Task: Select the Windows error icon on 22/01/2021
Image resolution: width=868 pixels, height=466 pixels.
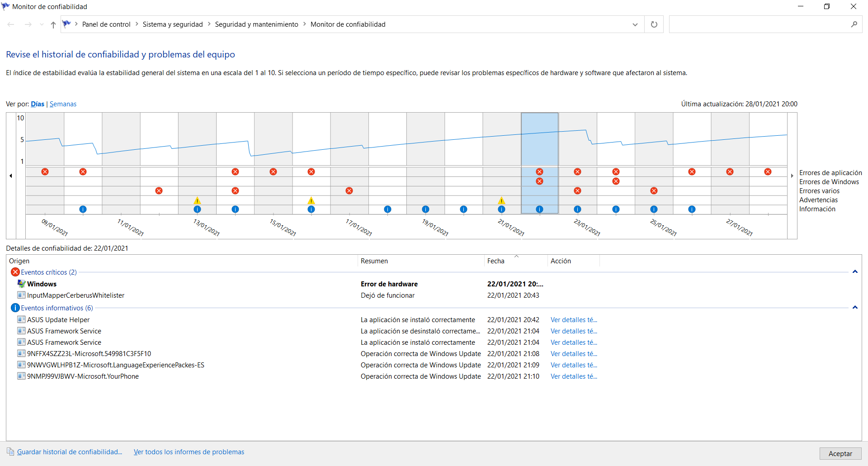Action: pyautogui.click(x=539, y=181)
